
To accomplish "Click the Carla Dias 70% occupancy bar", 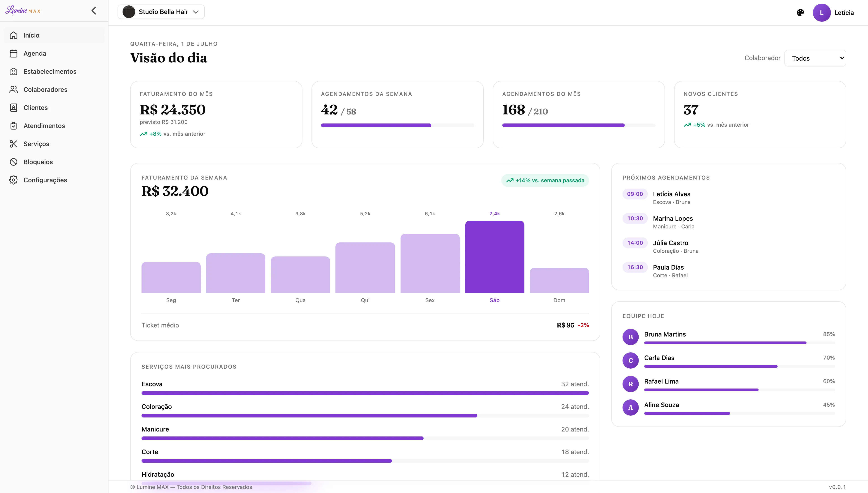I will 739,366.
